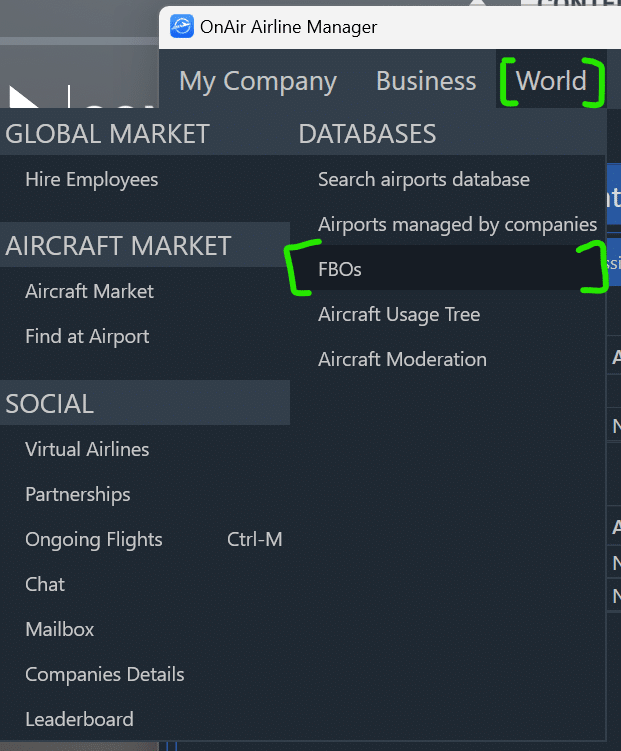Click the GLOBAL MARKET section header
Image resolution: width=621 pixels, height=751 pixels.
coord(107,134)
